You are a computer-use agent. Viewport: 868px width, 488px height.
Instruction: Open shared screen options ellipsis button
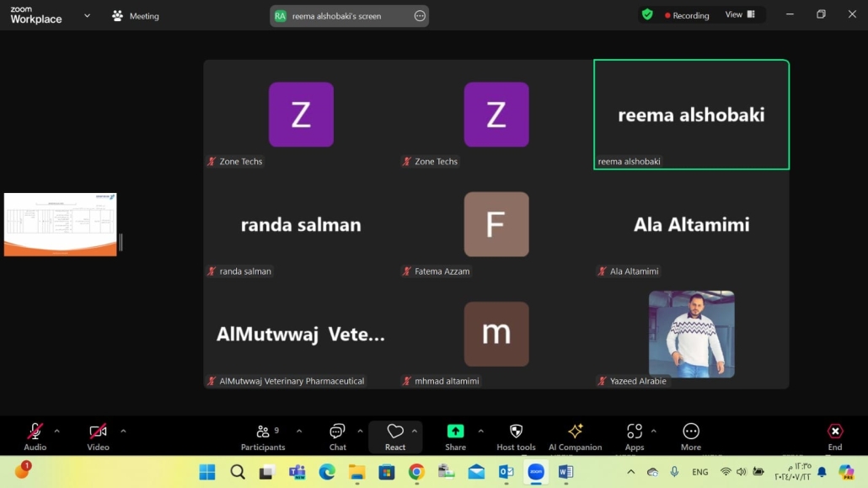click(420, 16)
